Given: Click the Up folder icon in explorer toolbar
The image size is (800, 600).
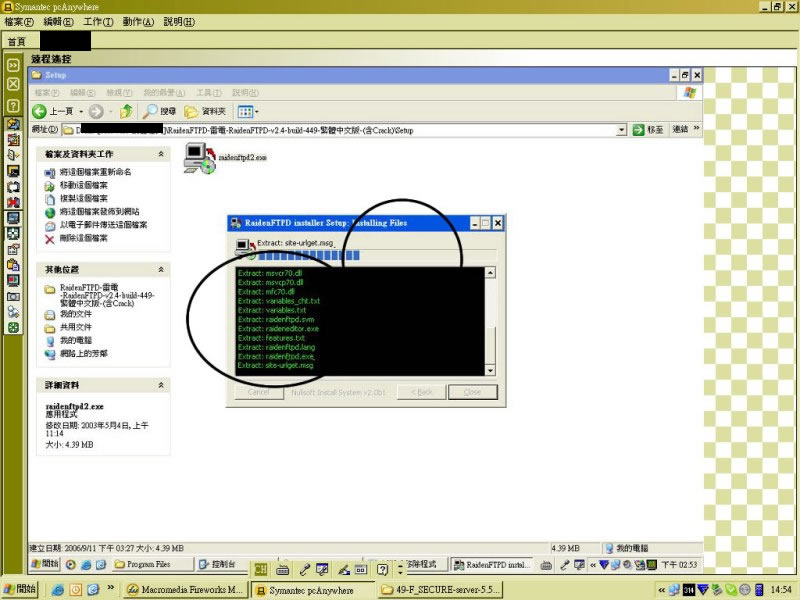Looking at the screenshot, I should click(x=126, y=111).
